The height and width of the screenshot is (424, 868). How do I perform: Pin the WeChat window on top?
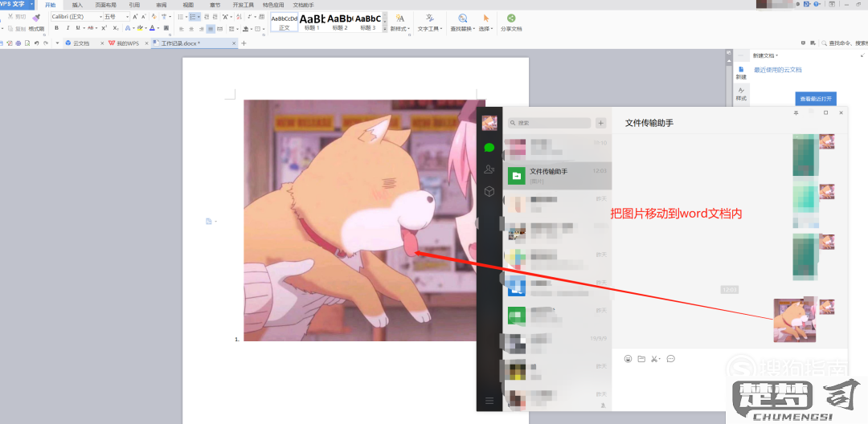[x=796, y=112]
